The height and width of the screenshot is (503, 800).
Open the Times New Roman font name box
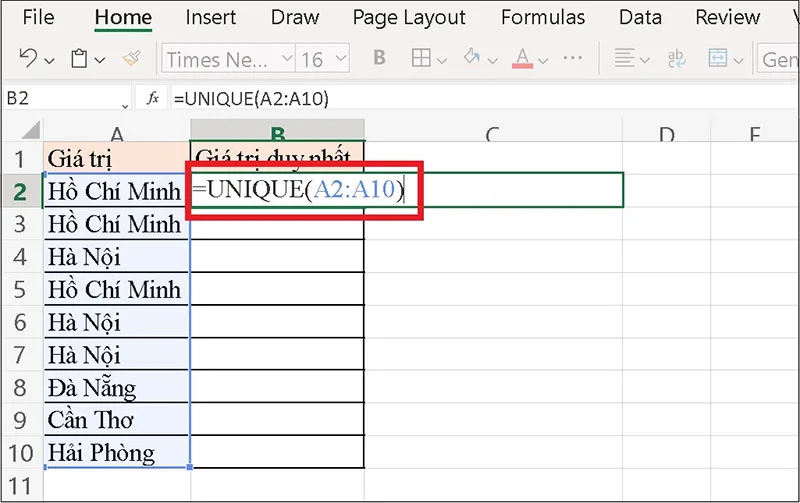[x=229, y=59]
